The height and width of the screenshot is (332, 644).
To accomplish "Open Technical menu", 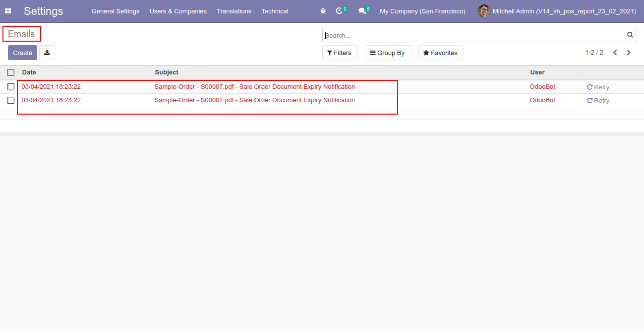I will coord(275,11).
